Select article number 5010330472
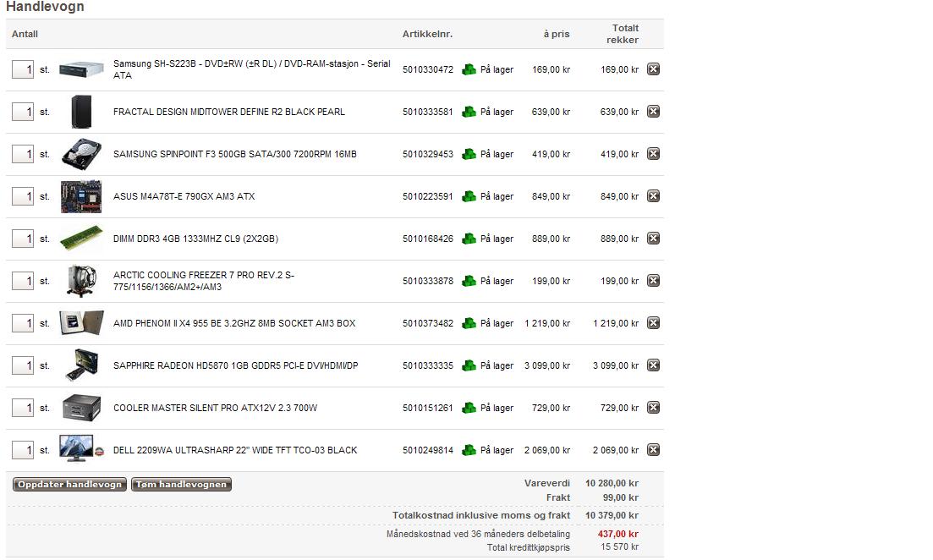The image size is (933, 560). [428, 69]
